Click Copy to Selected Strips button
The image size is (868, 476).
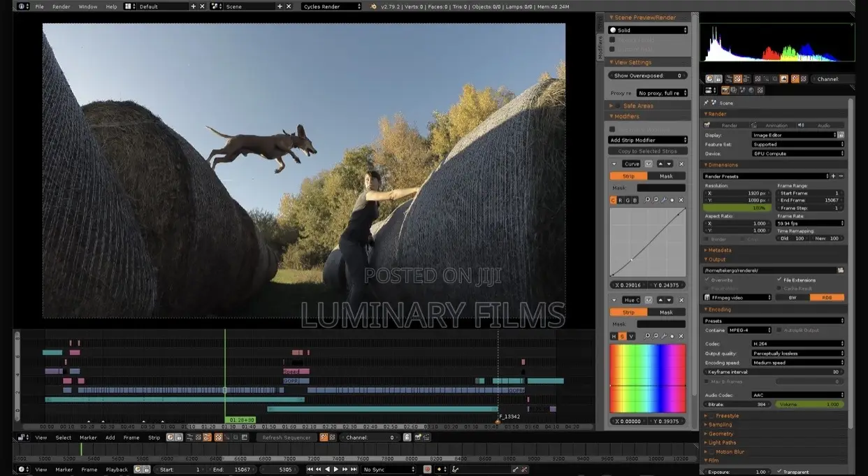pyautogui.click(x=648, y=151)
